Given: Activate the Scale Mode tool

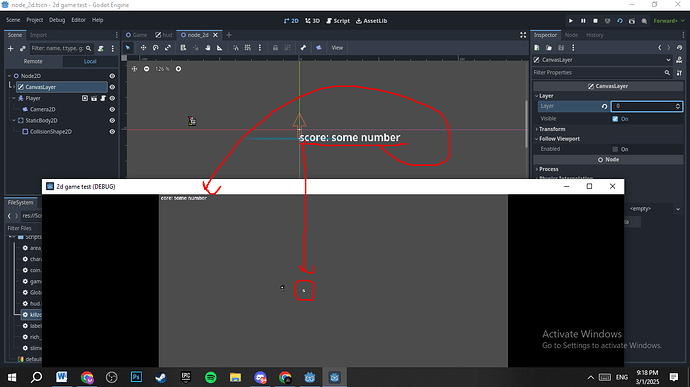Looking at the screenshot, I should point(168,48).
